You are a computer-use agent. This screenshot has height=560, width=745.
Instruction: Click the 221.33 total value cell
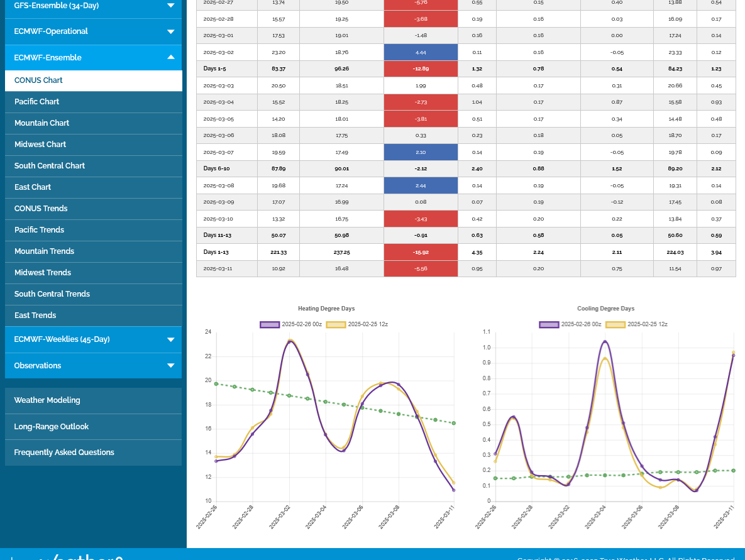click(x=279, y=252)
